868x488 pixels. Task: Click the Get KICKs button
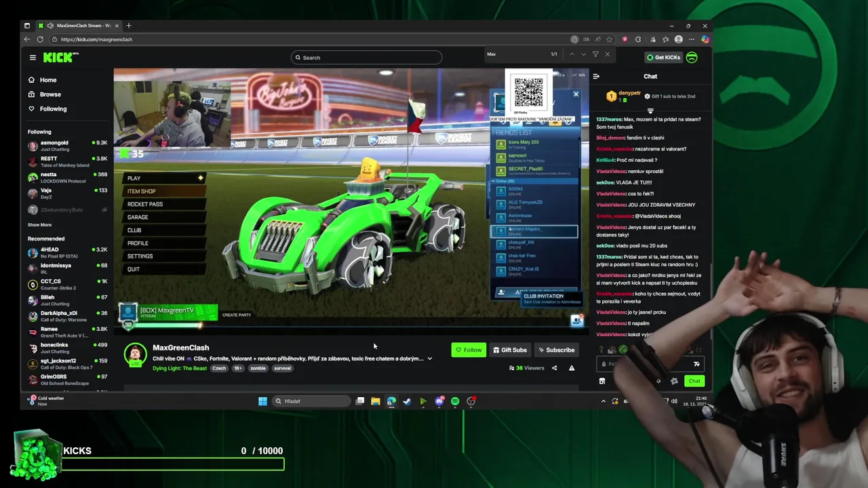[x=663, y=58]
